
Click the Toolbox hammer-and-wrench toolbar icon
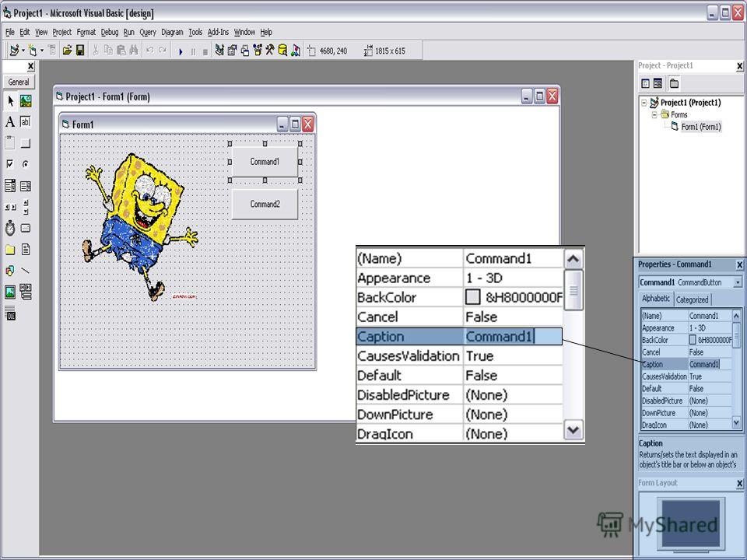270,50
